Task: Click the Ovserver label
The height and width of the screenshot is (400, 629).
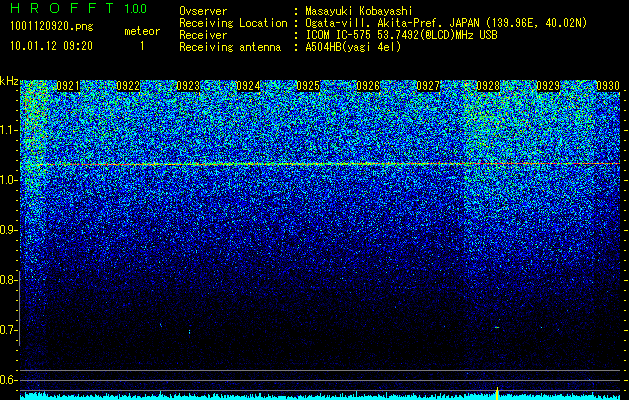Action: 203,11
